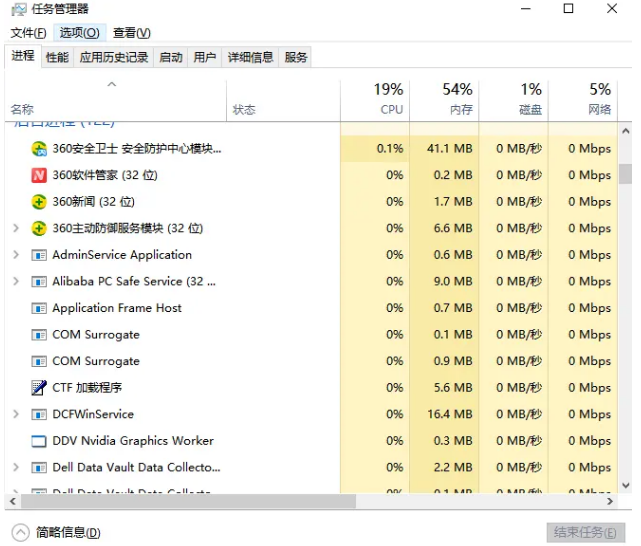Screen dimensions: 641x546
Task: Select the 360软件管家 (32 位) row
Action: [311, 175]
